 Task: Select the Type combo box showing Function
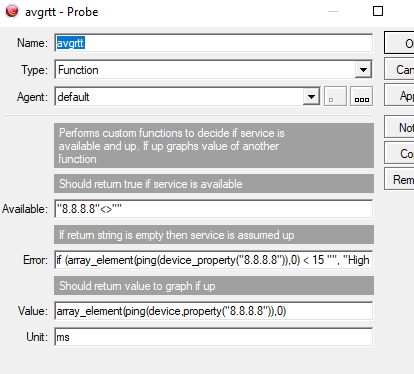coord(214,70)
